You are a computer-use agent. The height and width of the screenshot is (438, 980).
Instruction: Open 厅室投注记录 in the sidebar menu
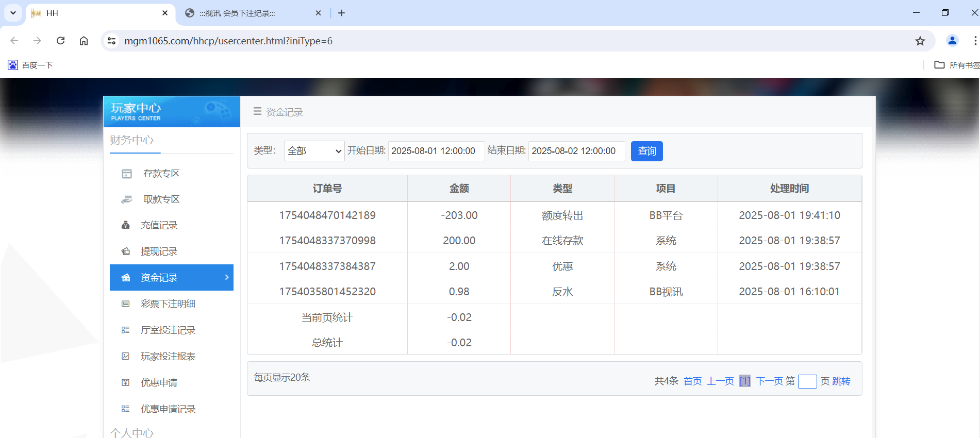point(168,330)
